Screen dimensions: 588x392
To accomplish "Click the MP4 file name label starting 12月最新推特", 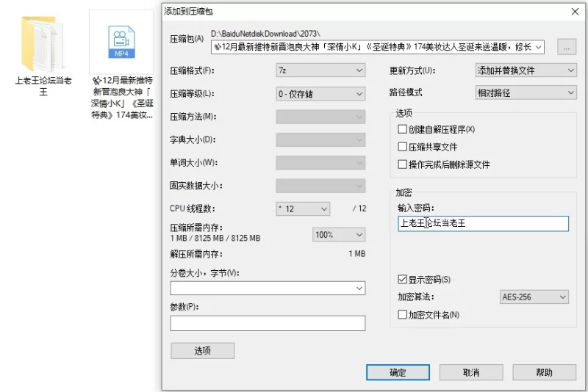I will point(122,98).
